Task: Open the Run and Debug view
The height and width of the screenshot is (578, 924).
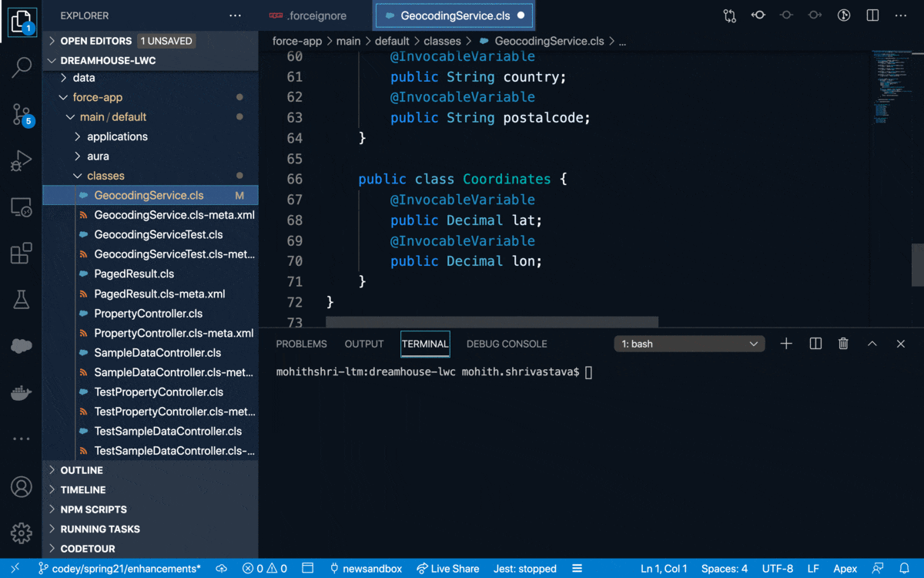Action: click(x=22, y=161)
